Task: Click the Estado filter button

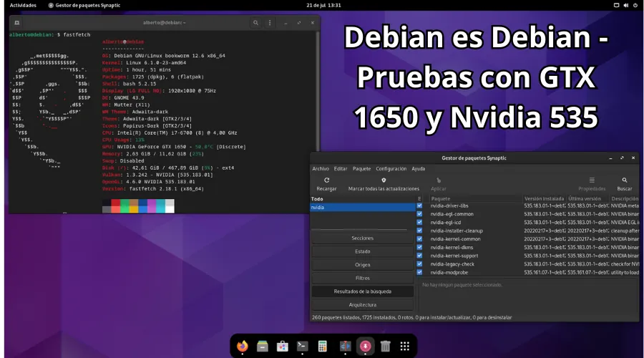Action: 362,251
